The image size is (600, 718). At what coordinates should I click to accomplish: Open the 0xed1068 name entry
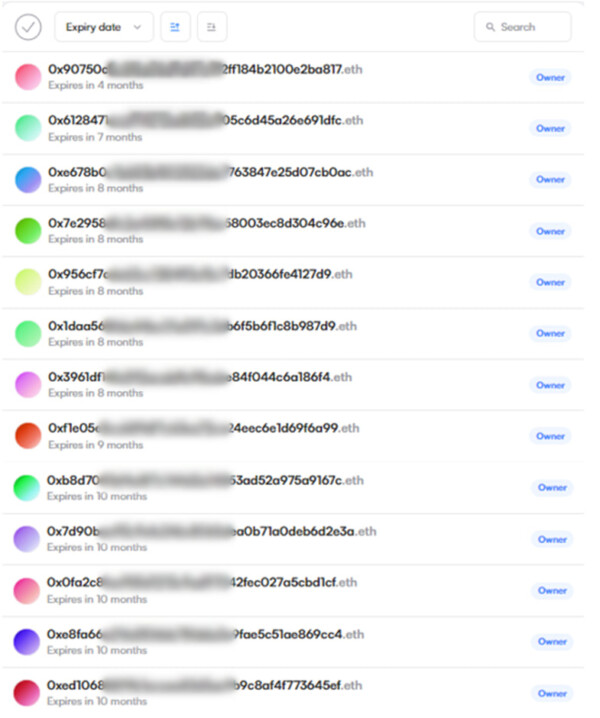(293, 693)
